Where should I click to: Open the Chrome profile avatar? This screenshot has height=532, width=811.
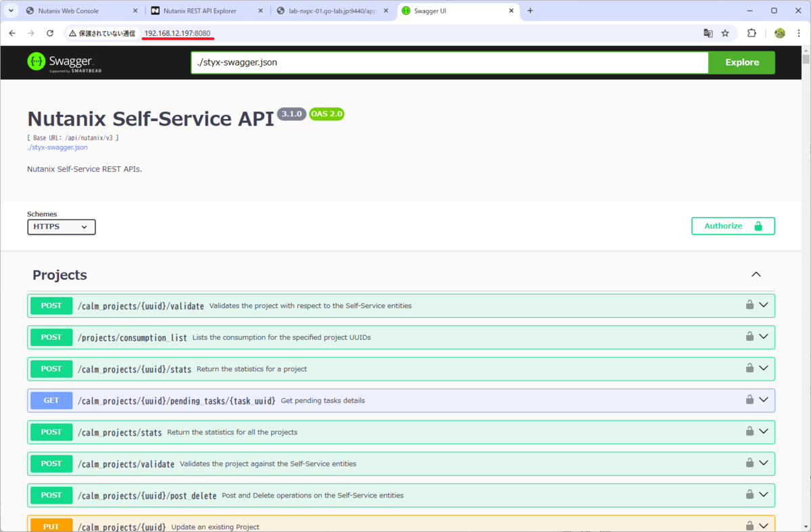(779, 33)
